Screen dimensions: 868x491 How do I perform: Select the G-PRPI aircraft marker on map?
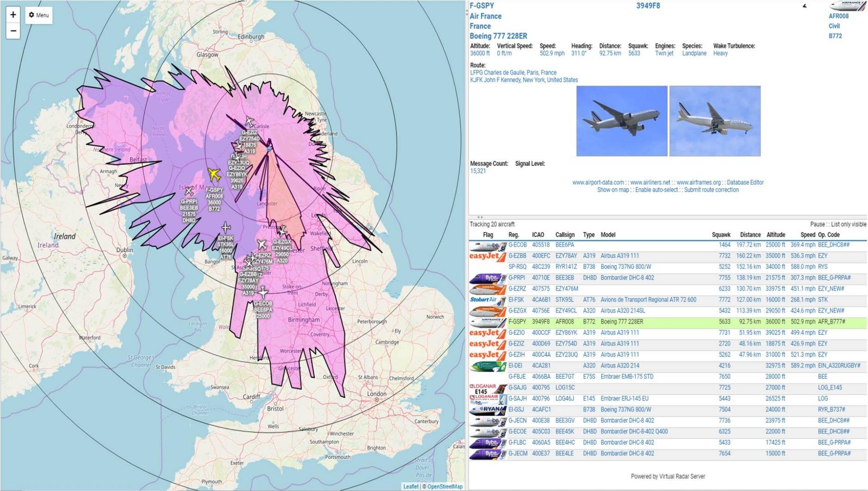189,190
